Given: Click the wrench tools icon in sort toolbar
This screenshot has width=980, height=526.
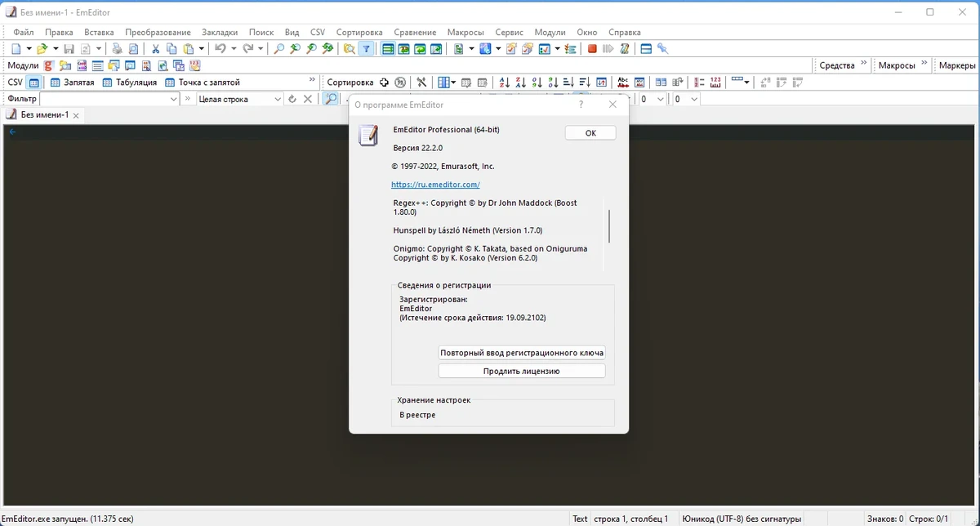Looking at the screenshot, I should tap(421, 82).
